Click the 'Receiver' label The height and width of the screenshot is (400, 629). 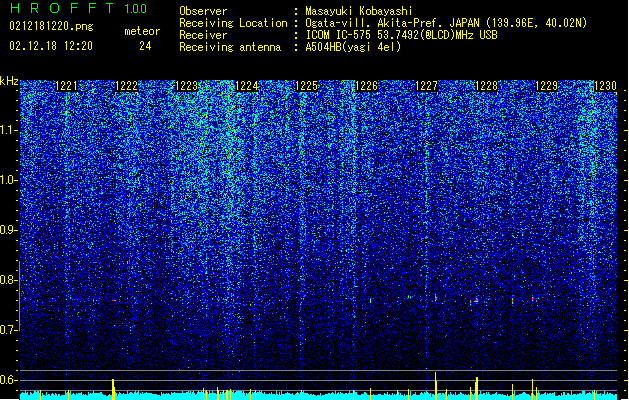point(203,35)
